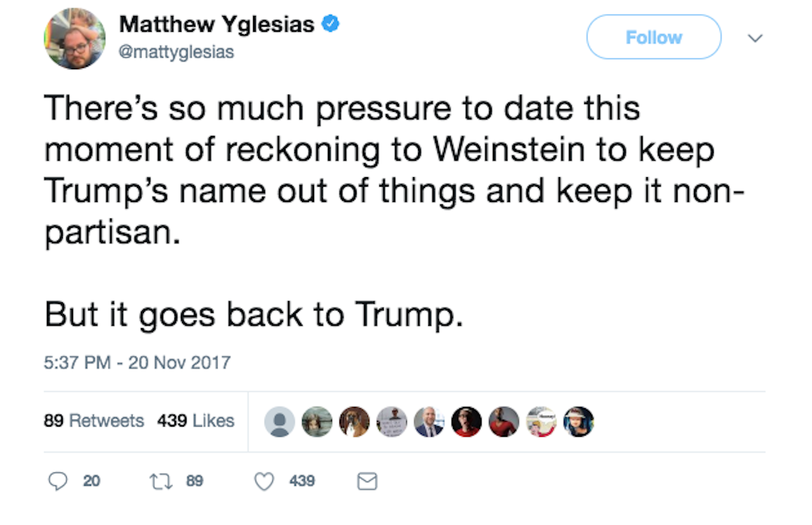Screen dimensions: 812x525
Task: View the list of 89 Retweets
Action: click(x=94, y=421)
